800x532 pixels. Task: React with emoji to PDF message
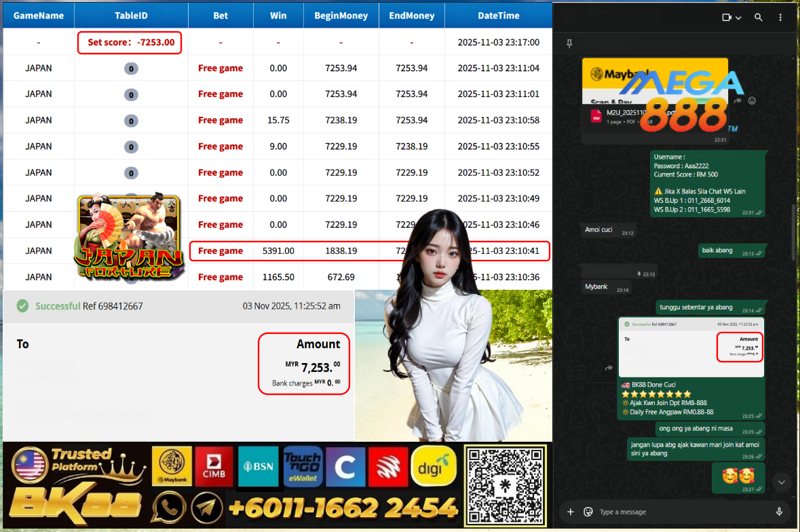click(x=752, y=100)
